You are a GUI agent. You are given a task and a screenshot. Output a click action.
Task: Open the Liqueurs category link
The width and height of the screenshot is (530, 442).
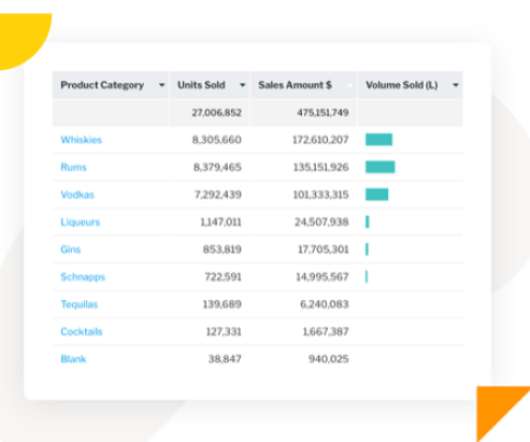[x=80, y=222]
